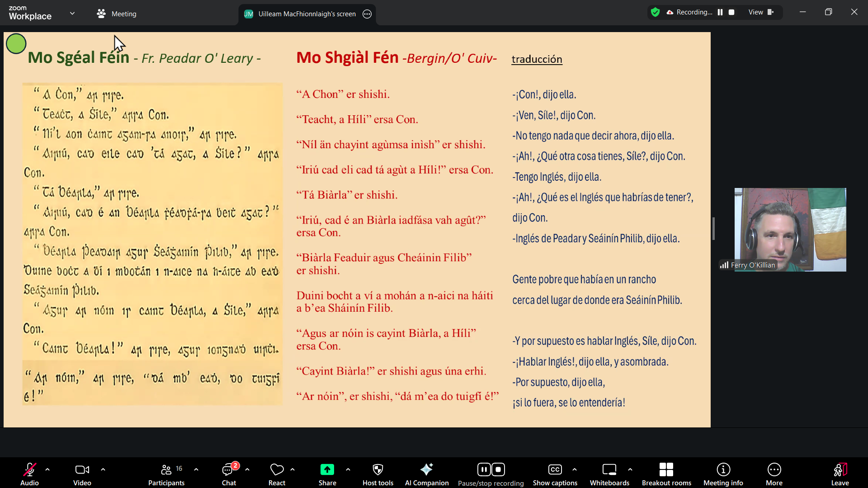Expand audio options arrow next to Audio

[47, 469]
